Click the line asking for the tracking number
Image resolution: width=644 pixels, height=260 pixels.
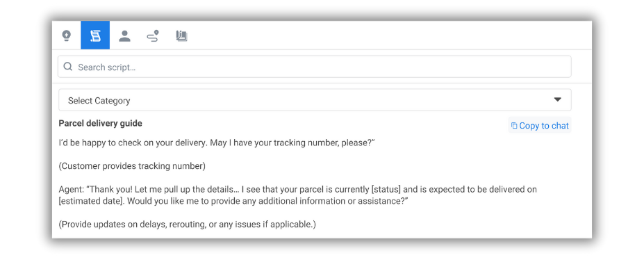[217, 143]
